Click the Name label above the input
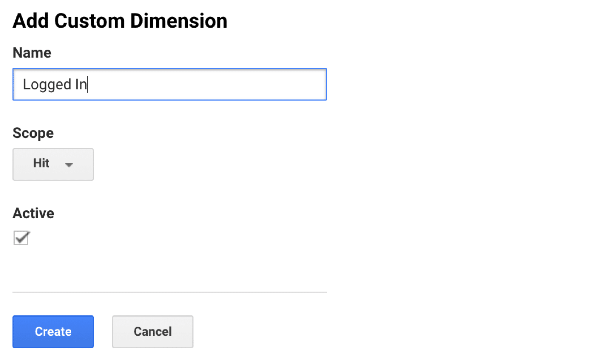The image size is (611, 364). (x=32, y=52)
